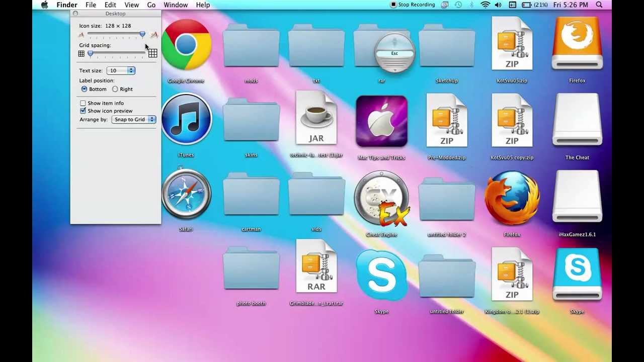Select the skins folder
The width and height of the screenshot is (644, 362).
(251, 120)
